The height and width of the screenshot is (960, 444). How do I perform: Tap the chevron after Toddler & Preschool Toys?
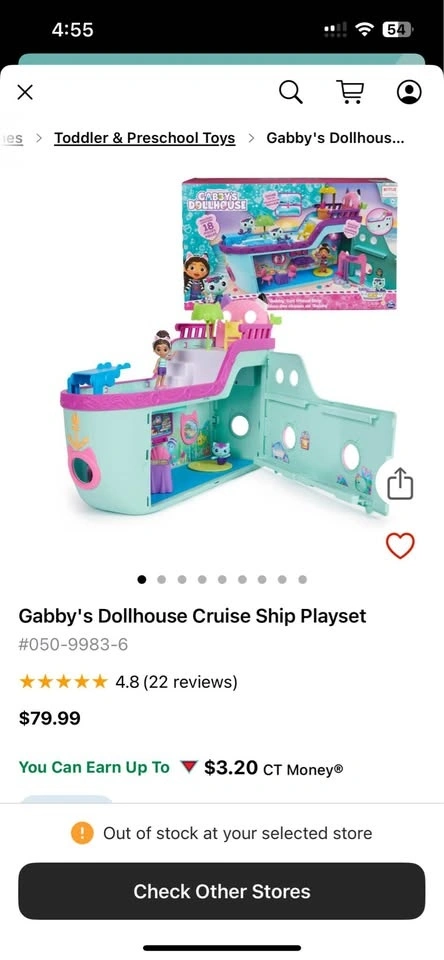[251, 138]
